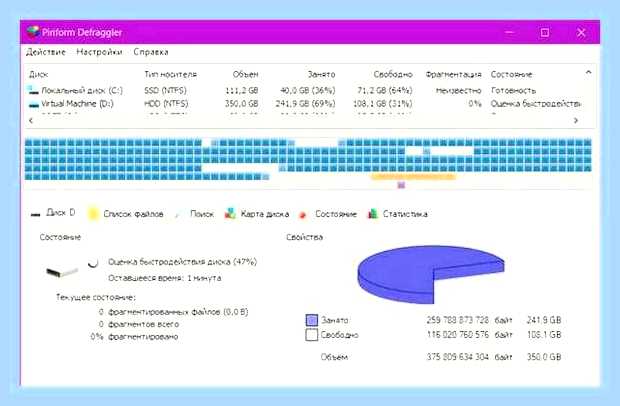Image resolution: width=620 pixels, height=406 pixels.
Task: Switch to the Статистика tab
Action: coord(398,214)
